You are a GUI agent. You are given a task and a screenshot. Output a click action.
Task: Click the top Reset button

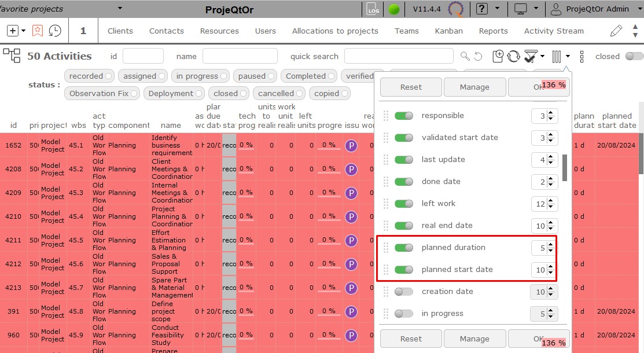pos(411,87)
